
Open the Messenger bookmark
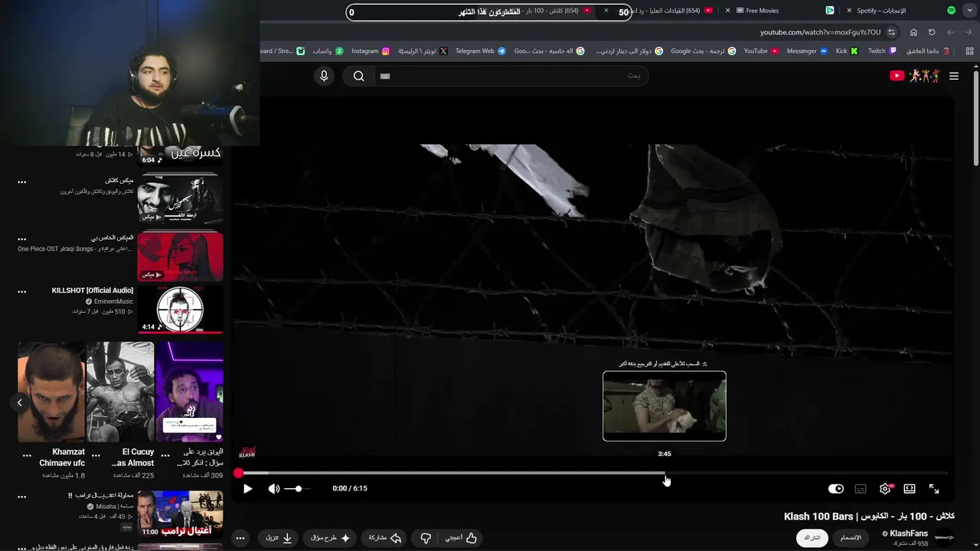(x=807, y=51)
